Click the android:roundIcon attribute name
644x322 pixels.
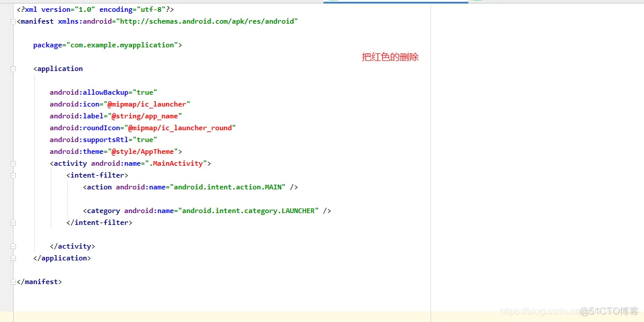pos(85,128)
